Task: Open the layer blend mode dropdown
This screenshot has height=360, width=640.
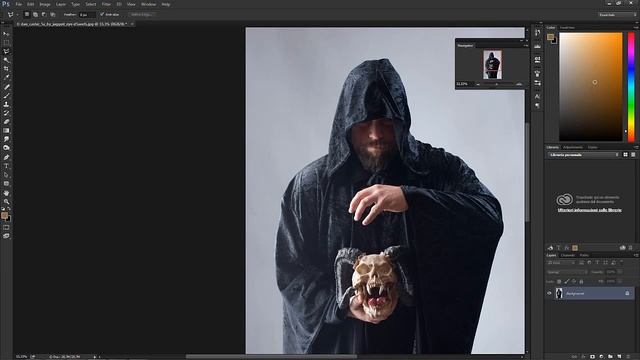Action: [x=567, y=272]
